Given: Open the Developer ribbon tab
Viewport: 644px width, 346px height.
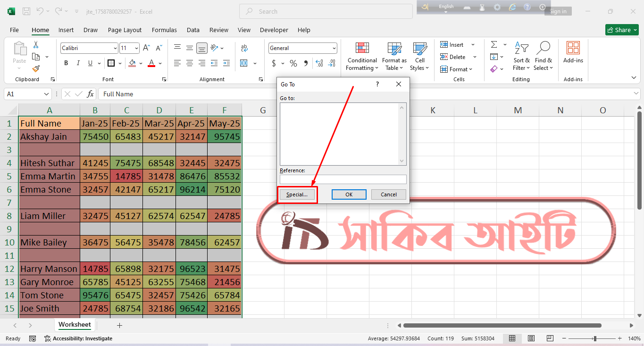Looking at the screenshot, I should [x=274, y=30].
